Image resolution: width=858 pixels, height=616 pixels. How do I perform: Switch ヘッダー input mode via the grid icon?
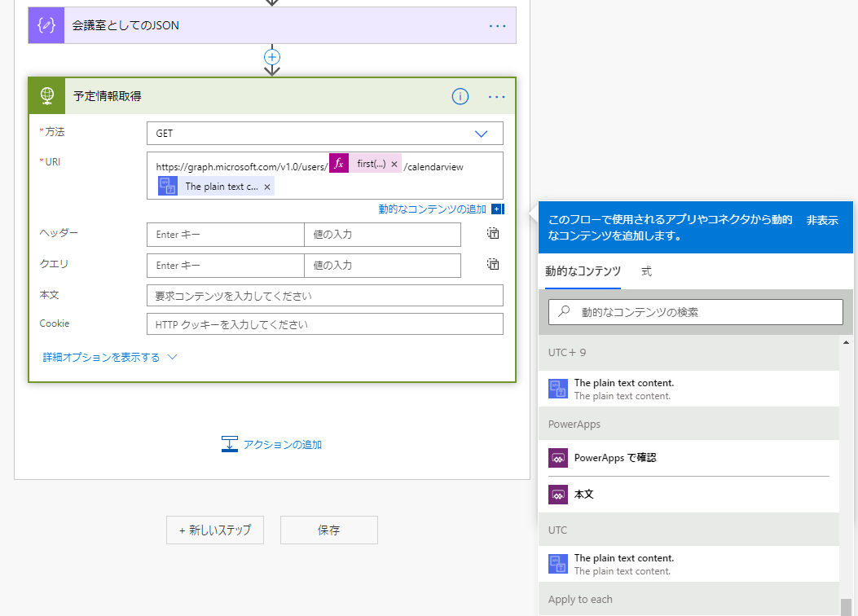coord(492,233)
